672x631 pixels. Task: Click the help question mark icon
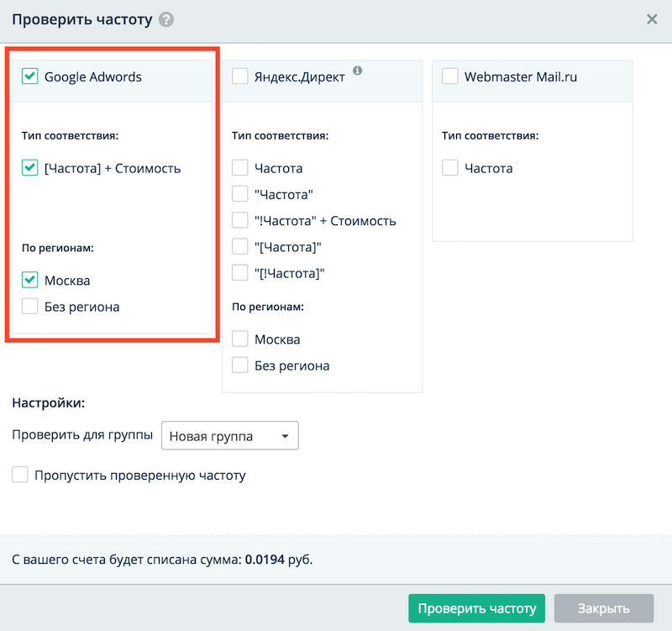[166, 18]
